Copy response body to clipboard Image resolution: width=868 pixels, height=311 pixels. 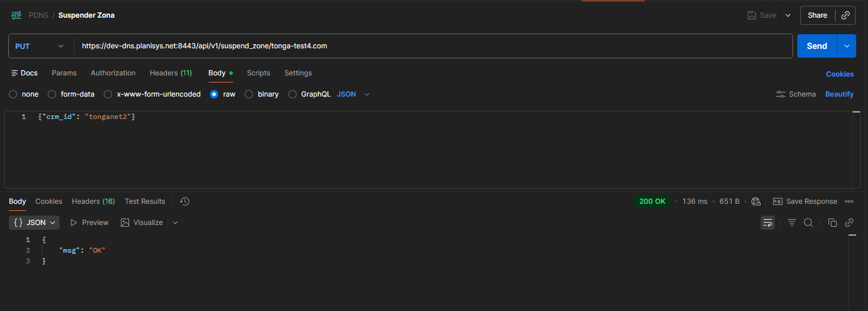(x=833, y=223)
